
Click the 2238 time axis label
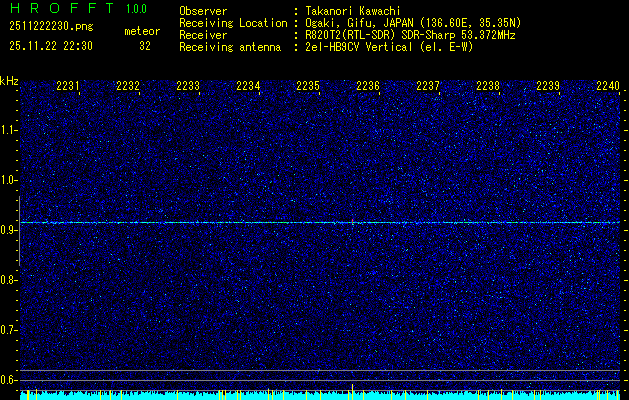click(488, 86)
